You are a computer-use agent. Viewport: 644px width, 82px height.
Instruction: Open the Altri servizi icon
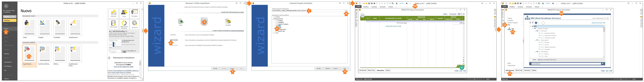coord(134,24)
